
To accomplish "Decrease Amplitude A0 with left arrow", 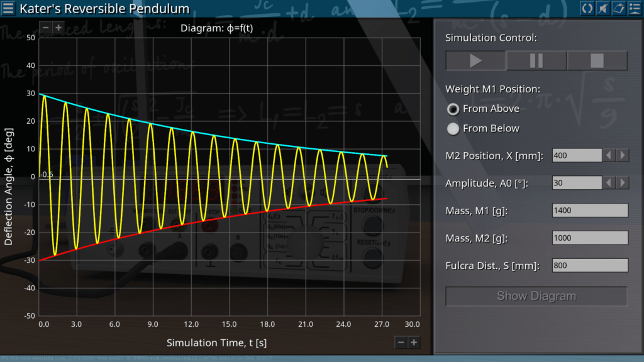I will coord(609,183).
